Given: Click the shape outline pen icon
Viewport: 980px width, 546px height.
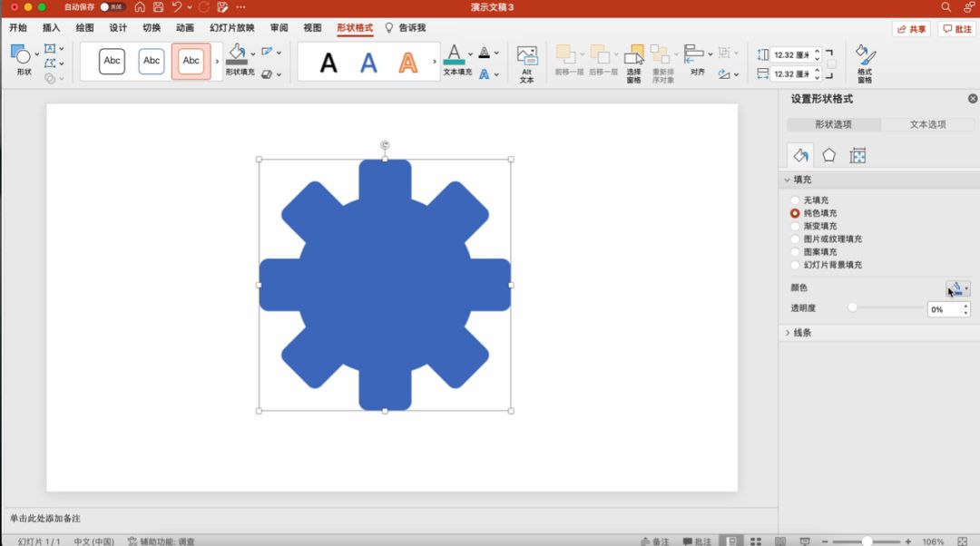Looking at the screenshot, I should pos(268,53).
